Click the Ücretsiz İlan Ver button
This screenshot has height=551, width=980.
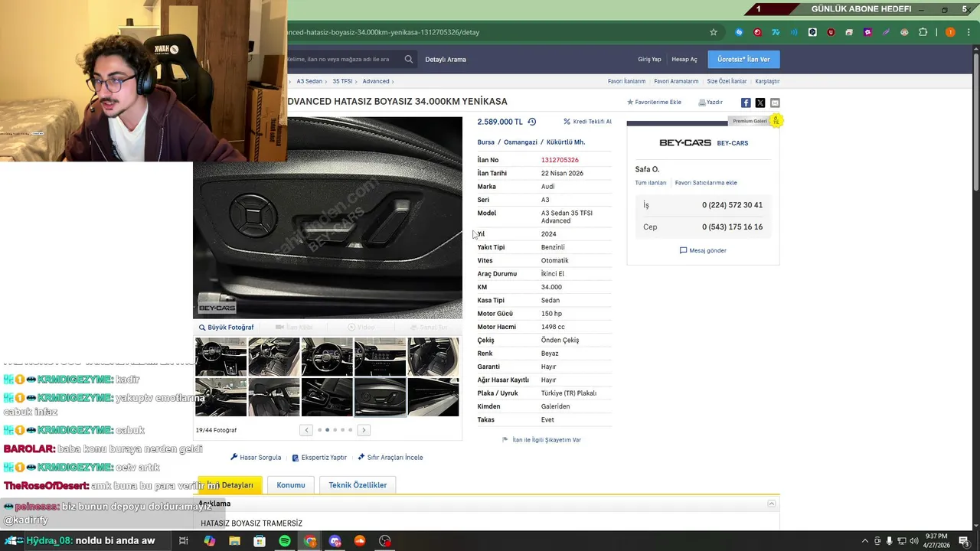pyautogui.click(x=743, y=59)
